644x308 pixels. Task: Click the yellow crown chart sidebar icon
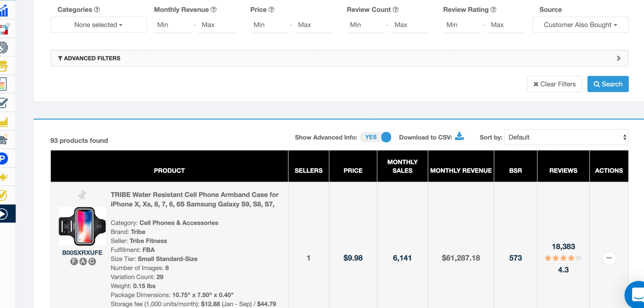4,122
